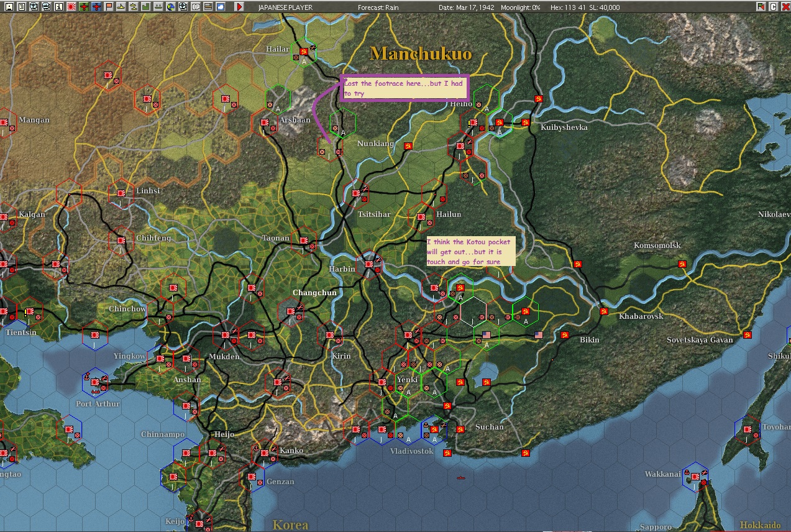Click the 'Yenki' city label
This screenshot has width=791, height=532.
click(x=407, y=380)
